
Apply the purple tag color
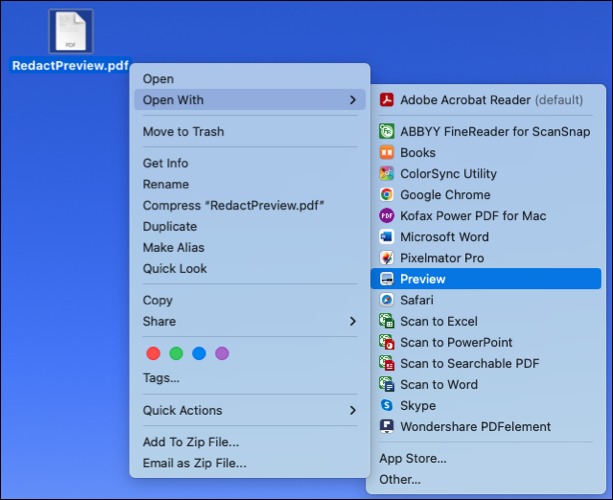click(x=222, y=353)
